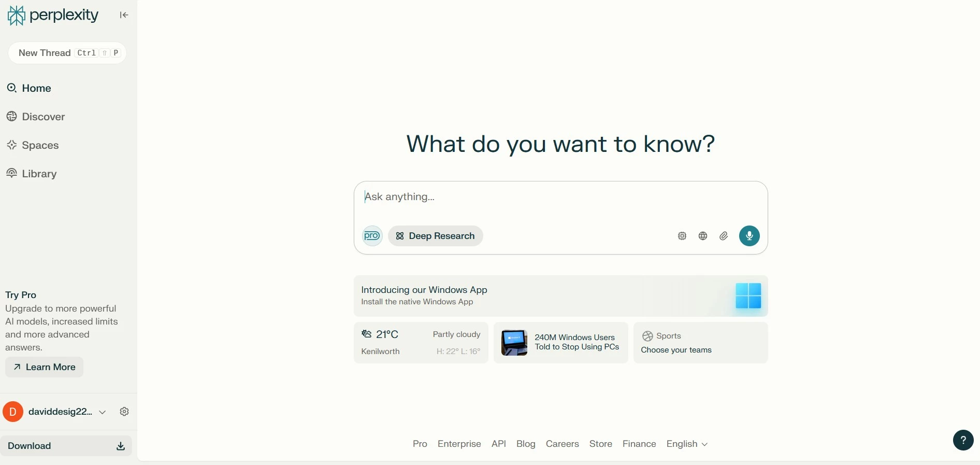Open the help question mark button
This screenshot has width=980, height=465.
pyautogui.click(x=963, y=440)
